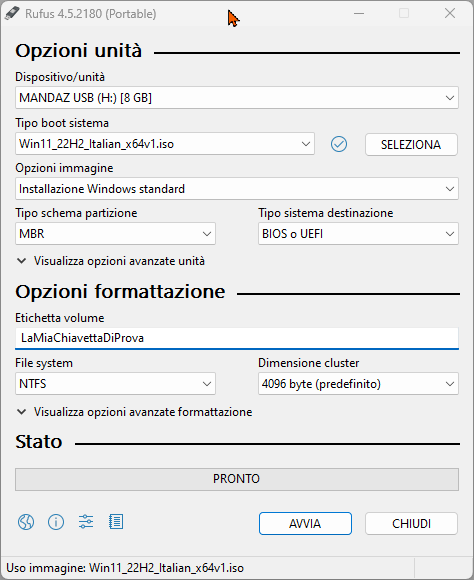Open the log viewer icon
Screen dimensions: 474x580
(116, 522)
